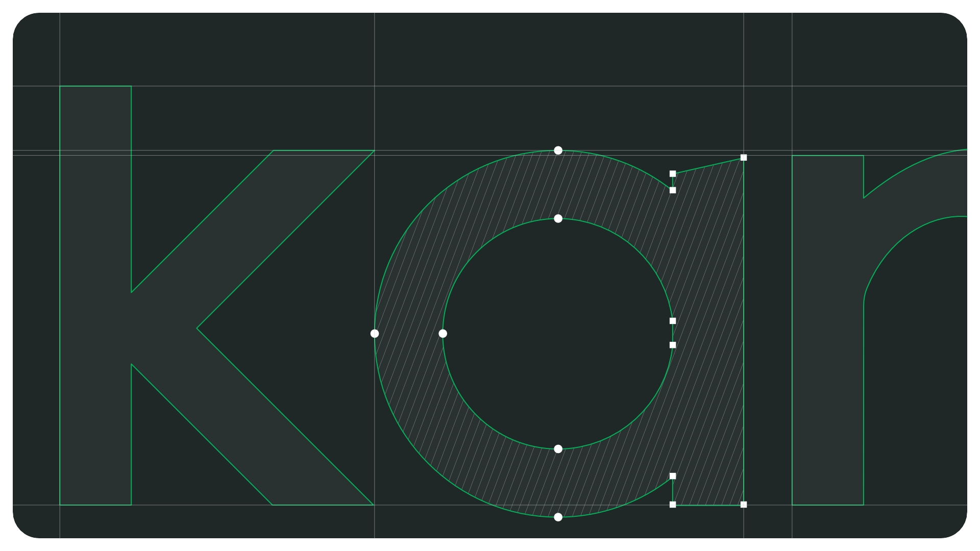Select the leftmost round node of letter a
980x551 pixels.
[375, 334]
